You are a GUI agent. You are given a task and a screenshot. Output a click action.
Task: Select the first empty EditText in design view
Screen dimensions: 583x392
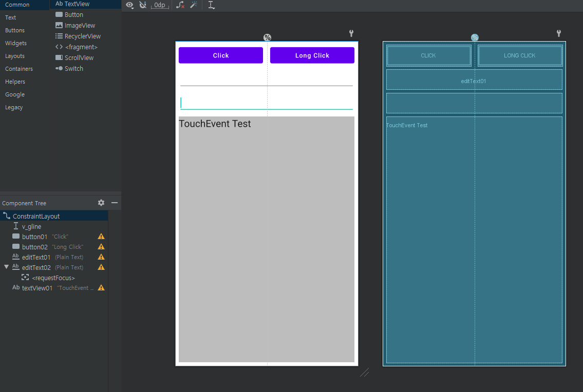click(267, 80)
